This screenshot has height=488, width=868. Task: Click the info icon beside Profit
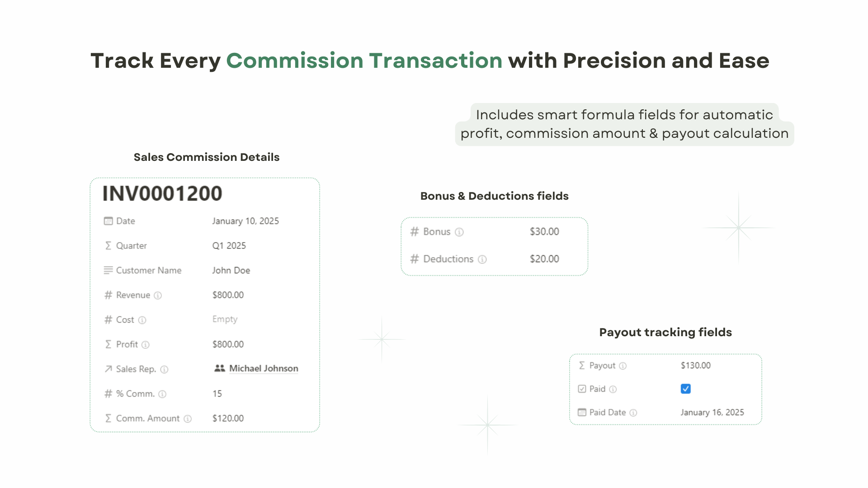coord(145,345)
